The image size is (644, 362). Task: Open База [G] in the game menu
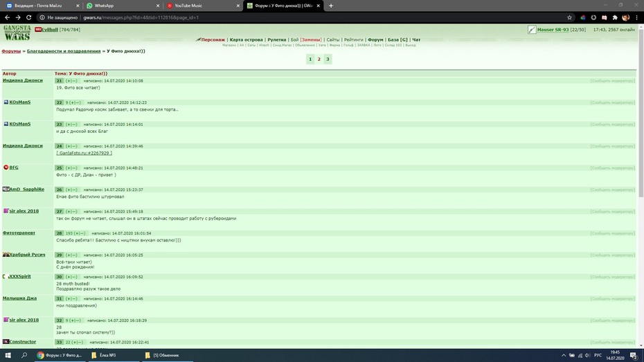(397, 40)
